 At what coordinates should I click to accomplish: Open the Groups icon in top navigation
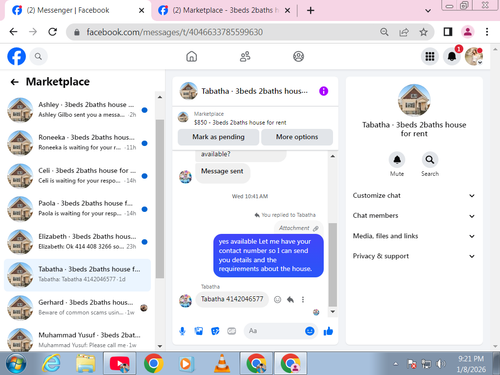(x=298, y=56)
